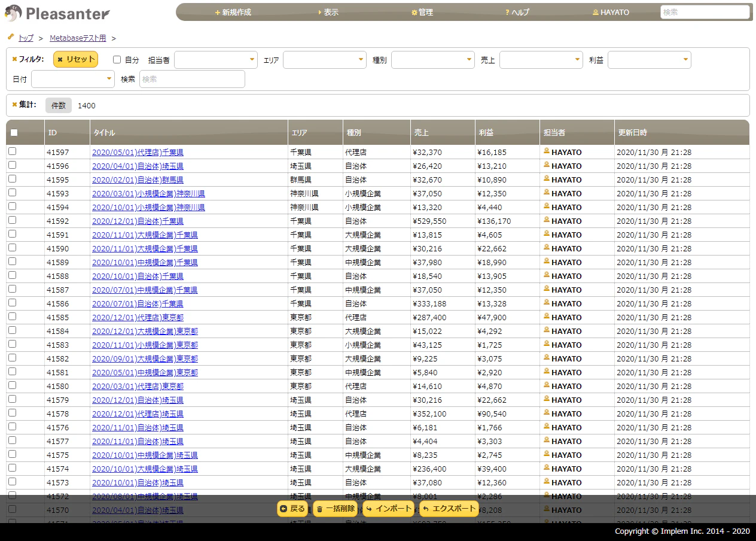Click the インポート button

pyautogui.click(x=389, y=509)
